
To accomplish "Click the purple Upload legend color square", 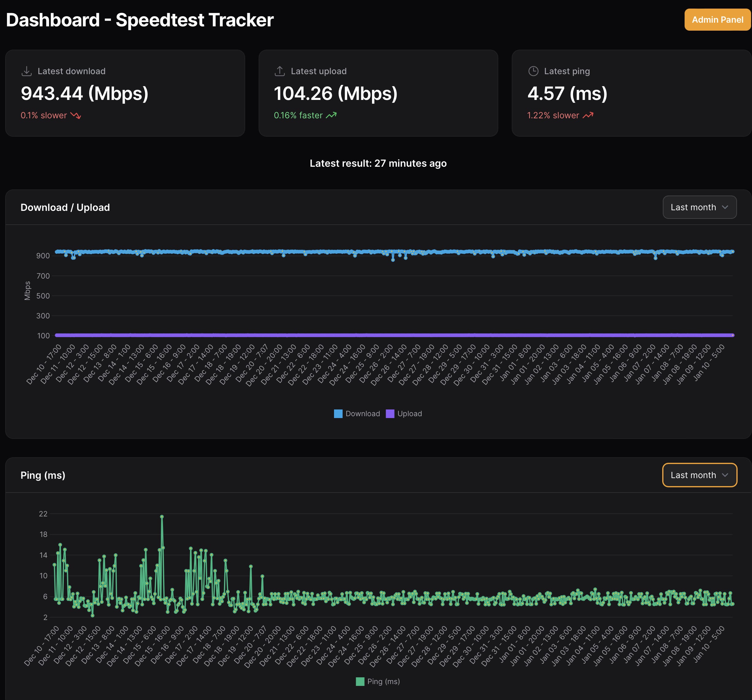I will (390, 413).
